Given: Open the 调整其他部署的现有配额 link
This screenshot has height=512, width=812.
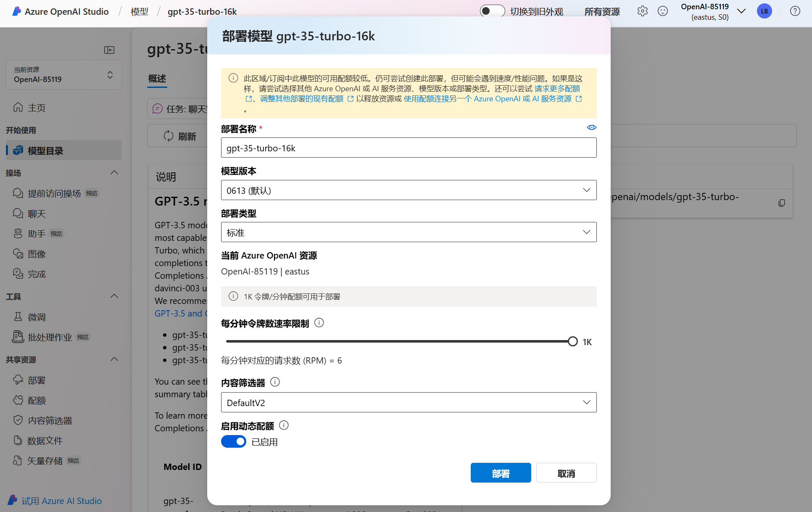Looking at the screenshot, I should (302, 99).
